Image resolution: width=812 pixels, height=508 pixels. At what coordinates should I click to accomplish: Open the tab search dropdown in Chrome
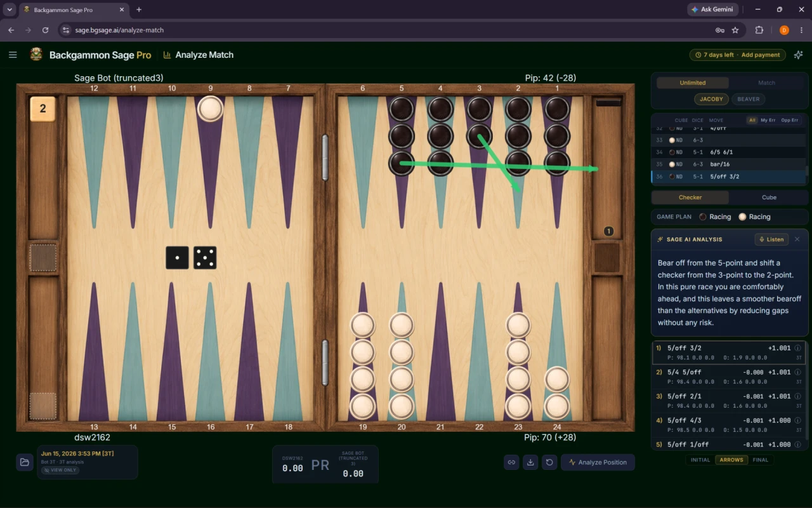[10, 10]
